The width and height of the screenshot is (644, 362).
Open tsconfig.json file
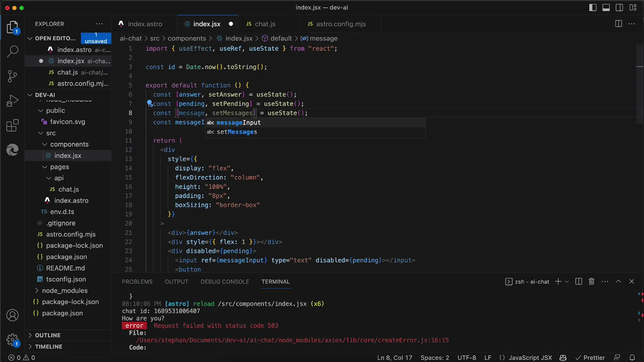pyautogui.click(x=66, y=279)
